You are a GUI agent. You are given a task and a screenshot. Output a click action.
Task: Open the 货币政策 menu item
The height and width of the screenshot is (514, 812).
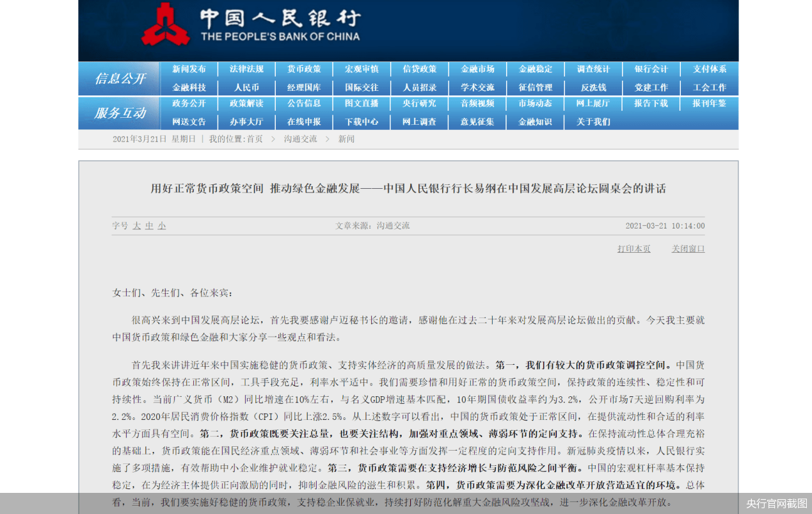click(x=304, y=69)
